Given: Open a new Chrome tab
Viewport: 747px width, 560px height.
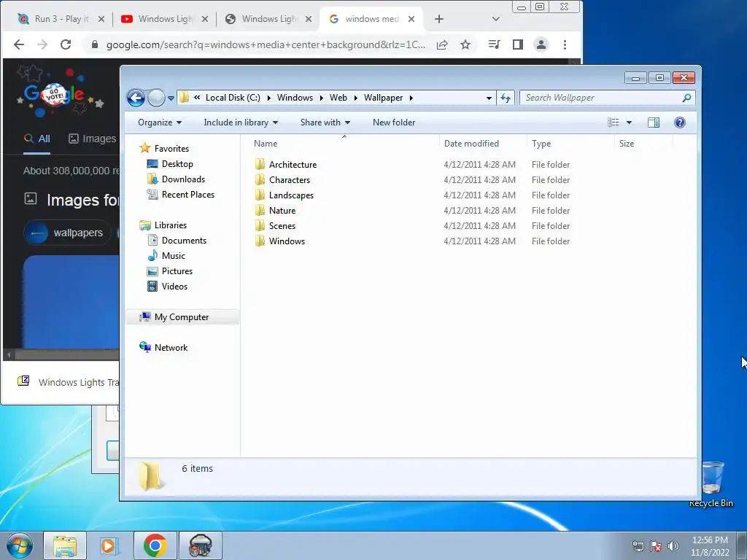Looking at the screenshot, I should pos(438,19).
